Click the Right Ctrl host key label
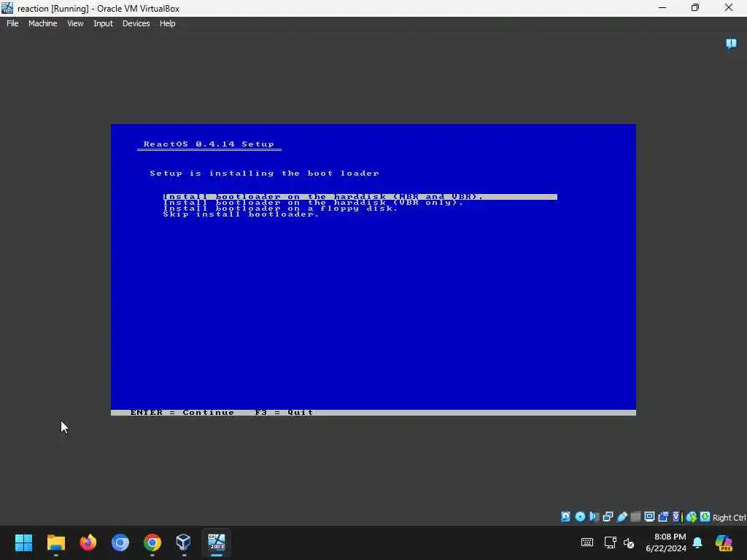This screenshot has width=747, height=560. click(729, 518)
